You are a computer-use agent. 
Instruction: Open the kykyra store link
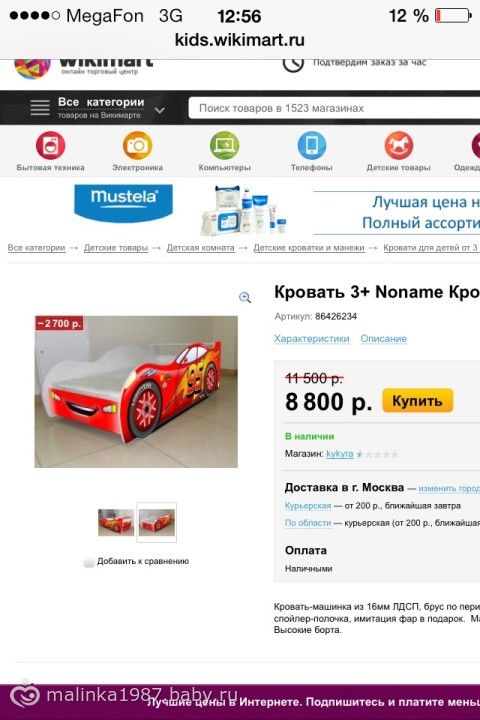pos(339,454)
